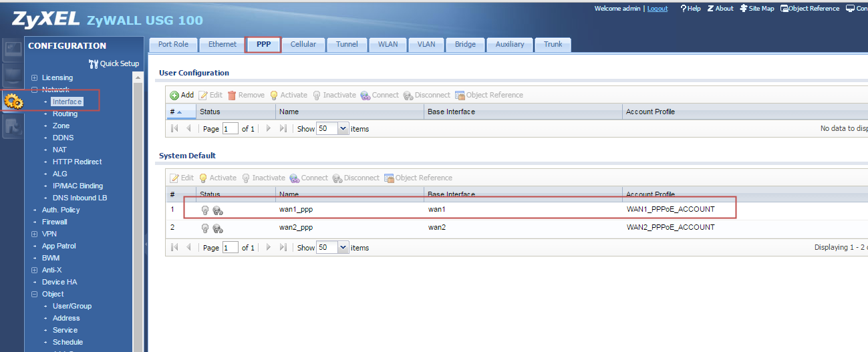Activate the selected System Default interface
The image size is (868, 352).
tap(218, 178)
